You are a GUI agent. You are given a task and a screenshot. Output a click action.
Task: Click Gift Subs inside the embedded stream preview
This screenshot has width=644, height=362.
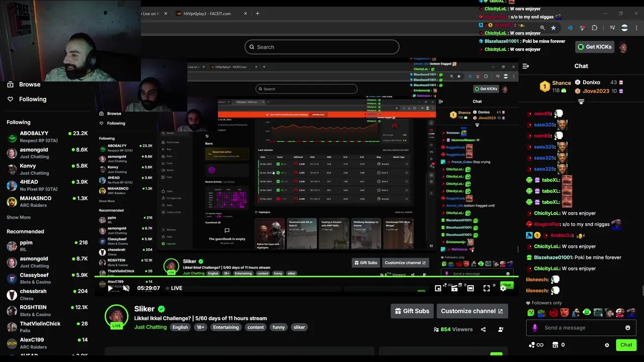click(365, 262)
